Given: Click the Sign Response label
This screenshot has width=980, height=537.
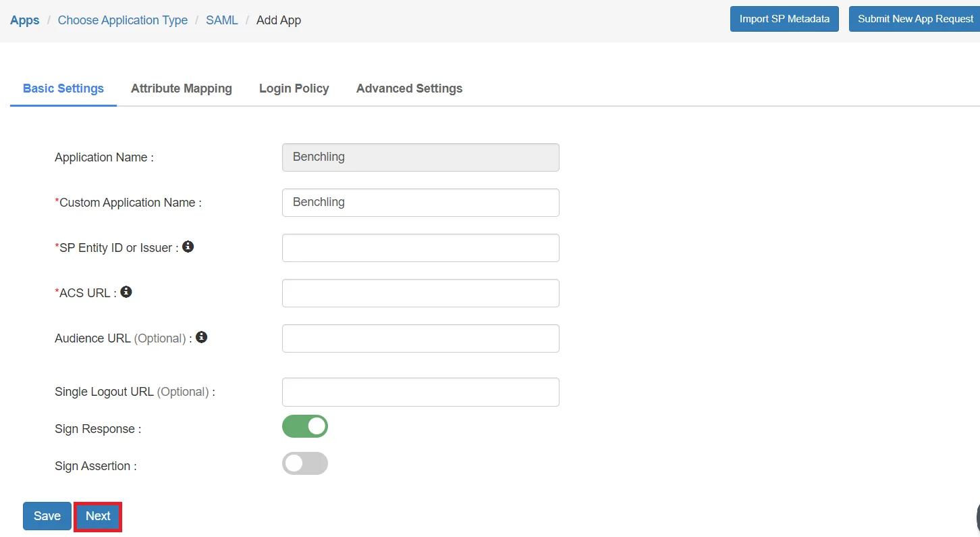Looking at the screenshot, I should coord(98,429).
